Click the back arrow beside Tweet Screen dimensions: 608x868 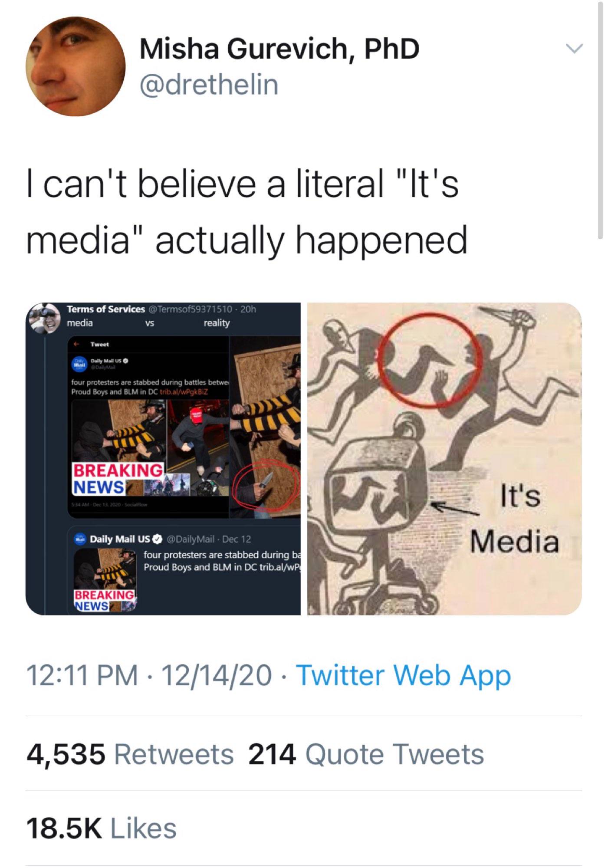(x=76, y=344)
